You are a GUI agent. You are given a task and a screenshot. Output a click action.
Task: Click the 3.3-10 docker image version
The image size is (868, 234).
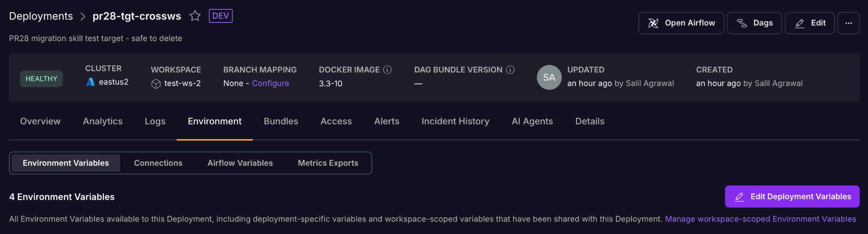(x=331, y=84)
